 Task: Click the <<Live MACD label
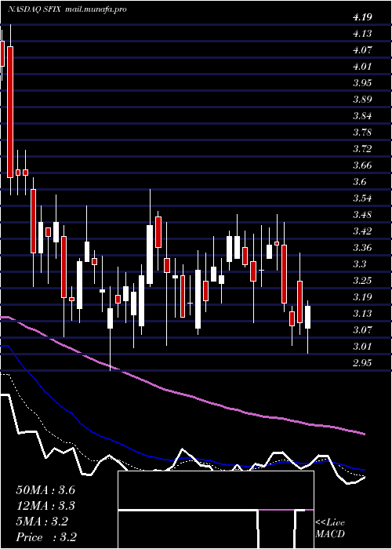(330, 528)
